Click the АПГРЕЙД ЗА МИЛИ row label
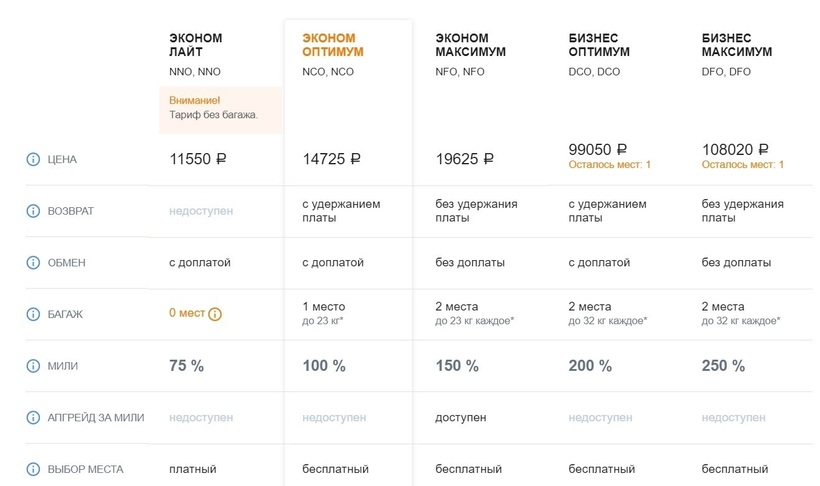Screen dimensions: 820x486 (x=96, y=417)
